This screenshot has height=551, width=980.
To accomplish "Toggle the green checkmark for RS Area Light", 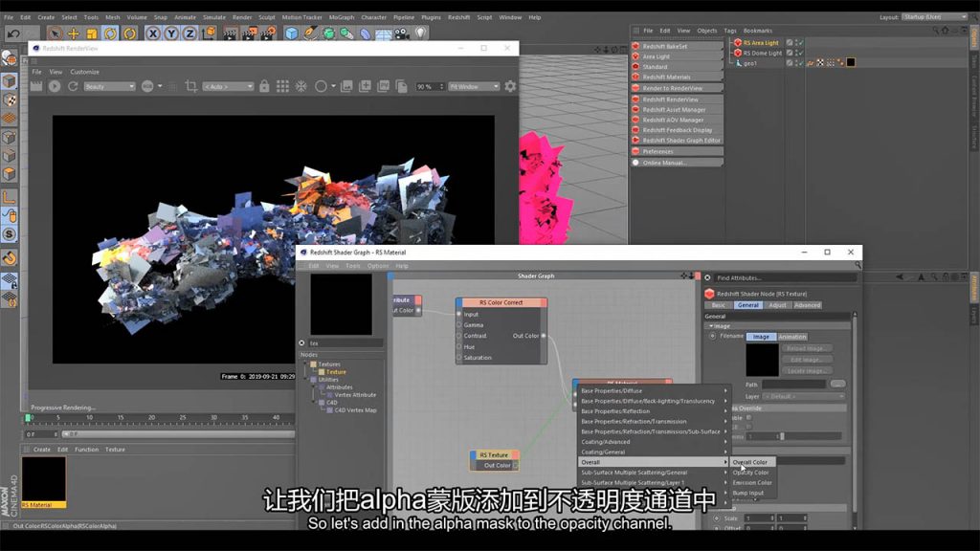I will point(799,42).
